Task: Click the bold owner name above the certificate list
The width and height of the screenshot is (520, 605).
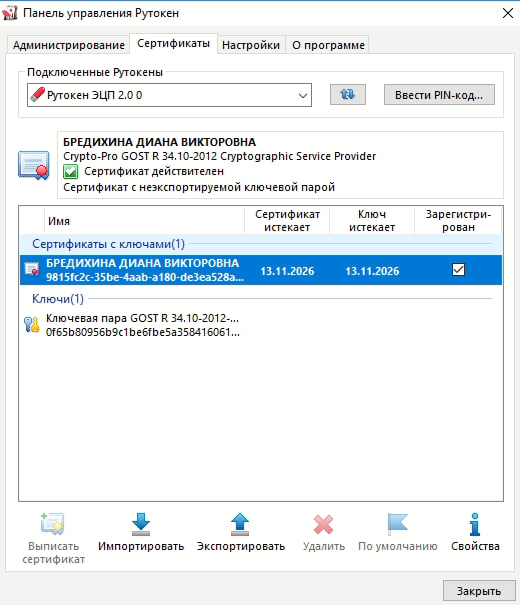Action: click(x=159, y=142)
